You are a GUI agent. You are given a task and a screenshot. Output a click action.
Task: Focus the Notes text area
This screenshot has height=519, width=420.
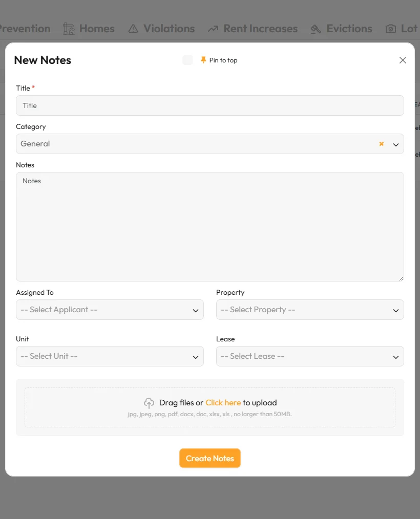coord(209,227)
